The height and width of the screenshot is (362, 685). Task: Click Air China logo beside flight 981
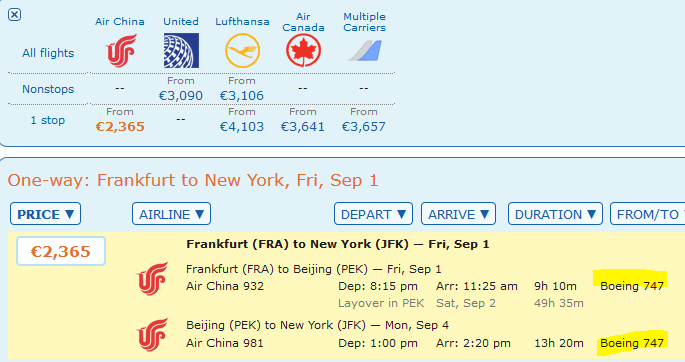pos(152,335)
